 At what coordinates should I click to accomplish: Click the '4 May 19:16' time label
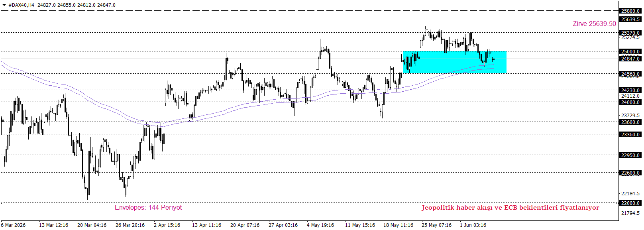pyautogui.click(x=320, y=225)
